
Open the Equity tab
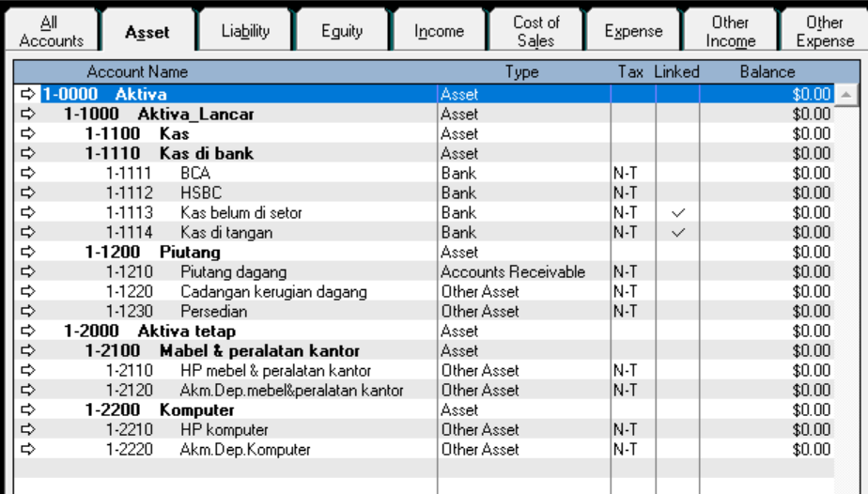[x=342, y=32]
